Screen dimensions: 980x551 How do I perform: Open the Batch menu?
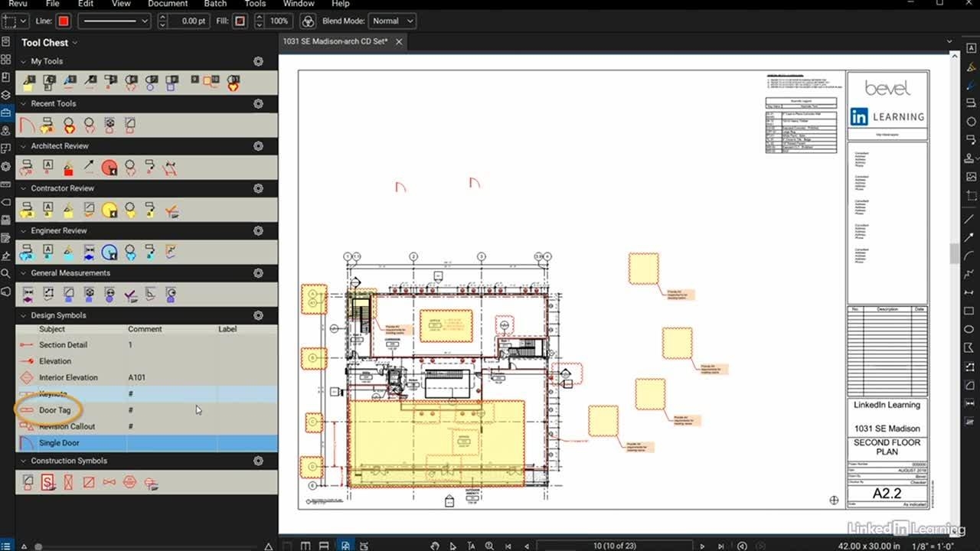tap(215, 4)
